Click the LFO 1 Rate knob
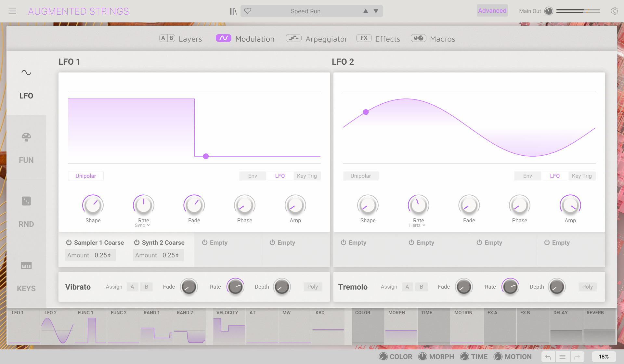 tap(144, 205)
